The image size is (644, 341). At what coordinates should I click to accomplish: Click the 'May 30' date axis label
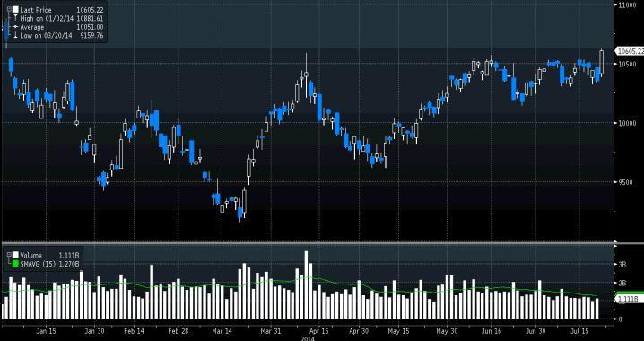click(x=448, y=331)
